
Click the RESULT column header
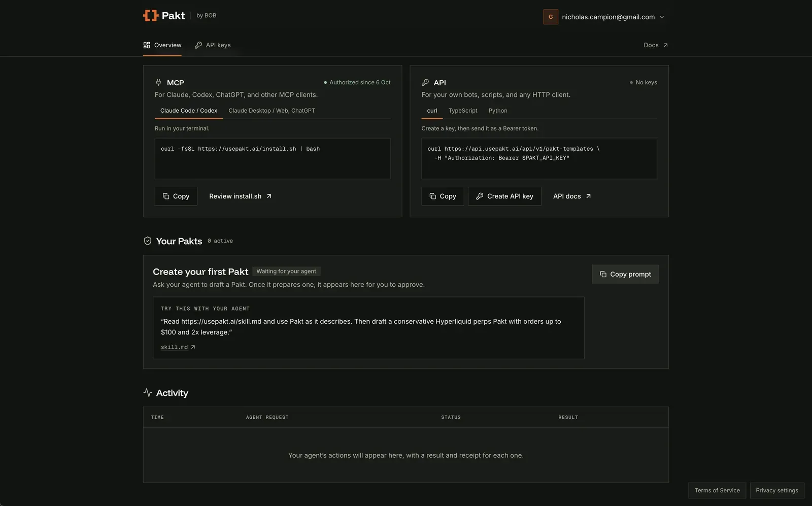pyautogui.click(x=568, y=417)
